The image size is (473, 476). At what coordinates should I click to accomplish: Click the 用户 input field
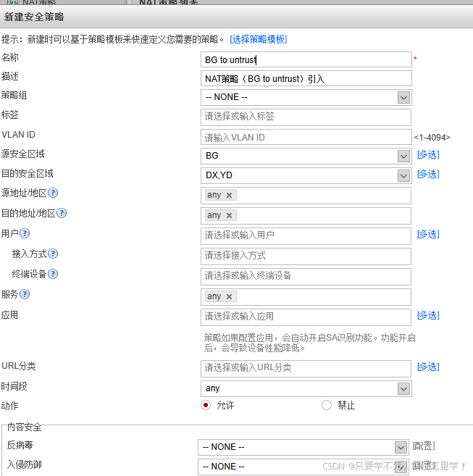(306, 236)
